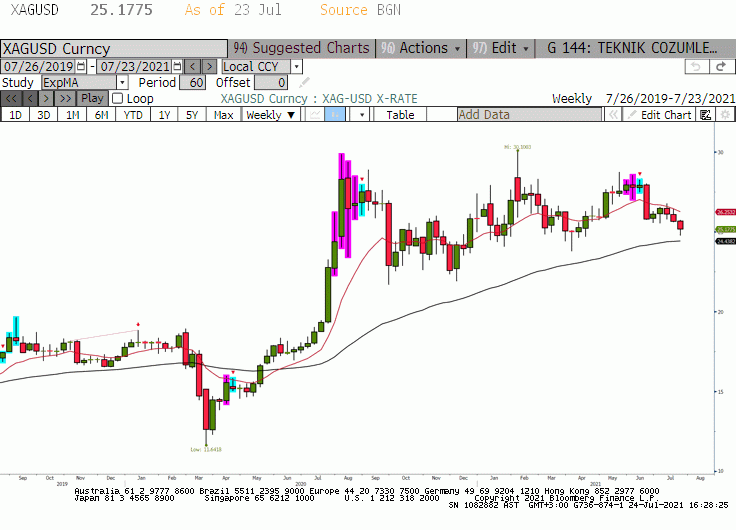Select the Max range tab
This screenshot has height=530, width=736.
(x=223, y=115)
